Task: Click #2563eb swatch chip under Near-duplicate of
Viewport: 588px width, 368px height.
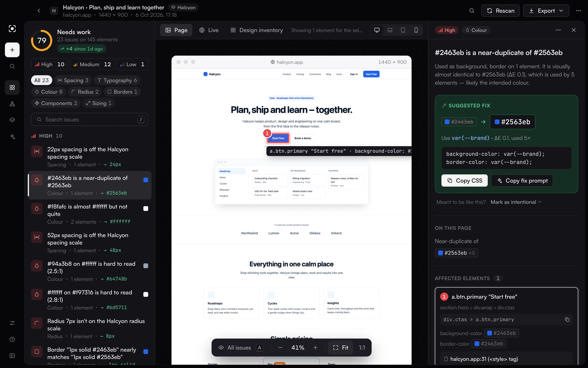Action: [x=456, y=253]
